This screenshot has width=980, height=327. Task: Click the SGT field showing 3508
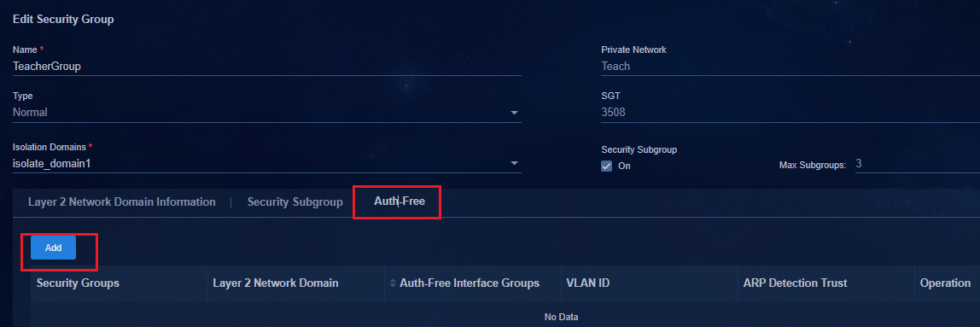click(790, 114)
